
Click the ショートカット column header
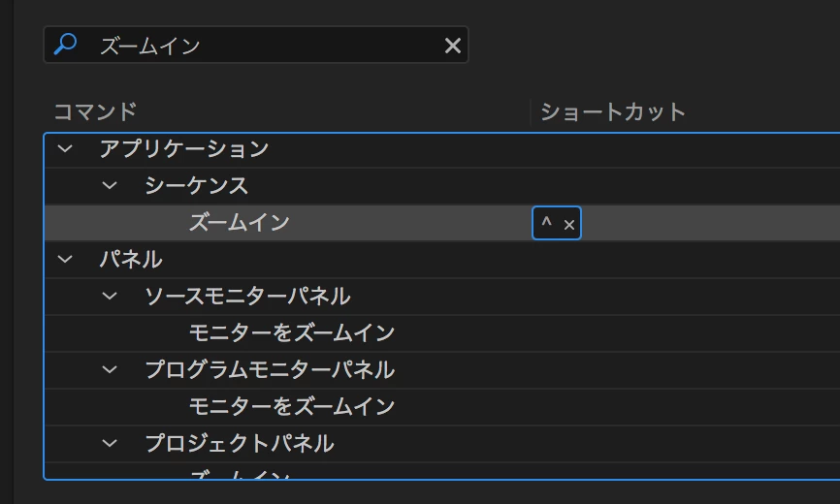click(613, 111)
